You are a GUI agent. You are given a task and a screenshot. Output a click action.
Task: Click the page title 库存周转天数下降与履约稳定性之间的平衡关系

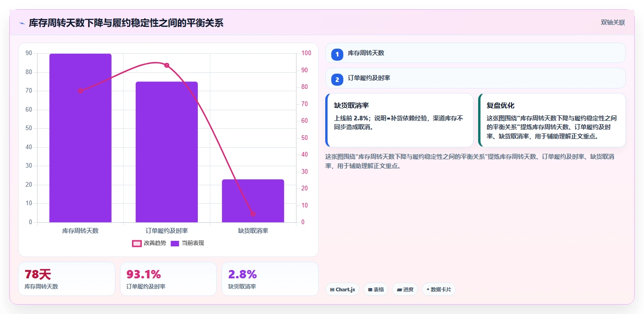126,23
